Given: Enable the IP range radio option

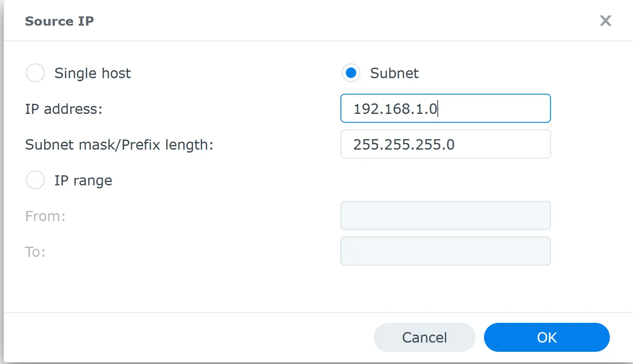Looking at the screenshot, I should (x=35, y=180).
